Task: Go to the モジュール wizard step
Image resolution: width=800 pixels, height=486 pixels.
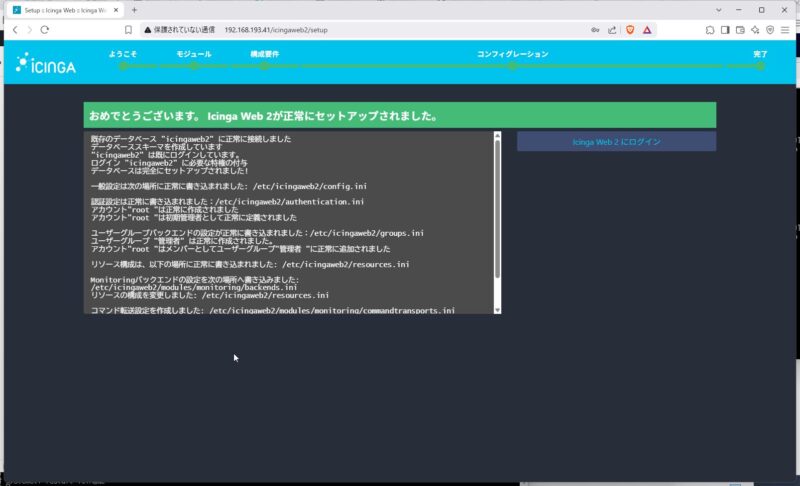Action: pos(193,54)
